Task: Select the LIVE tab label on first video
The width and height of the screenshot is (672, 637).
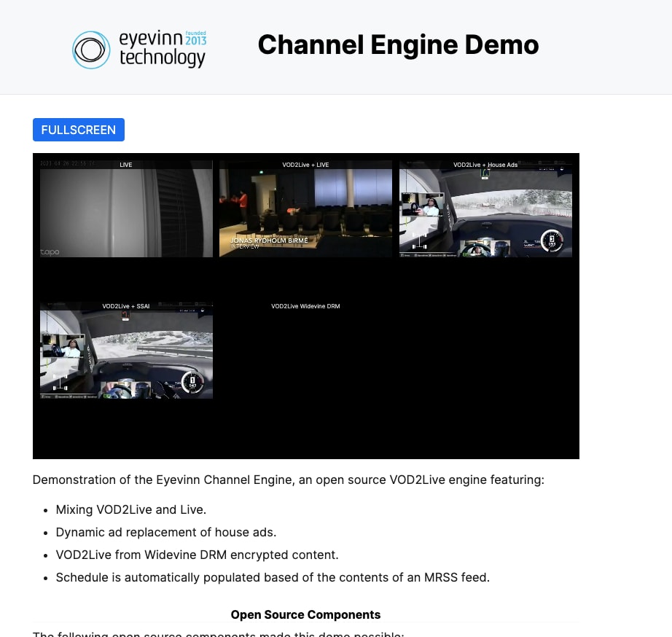Action: [x=125, y=165]
